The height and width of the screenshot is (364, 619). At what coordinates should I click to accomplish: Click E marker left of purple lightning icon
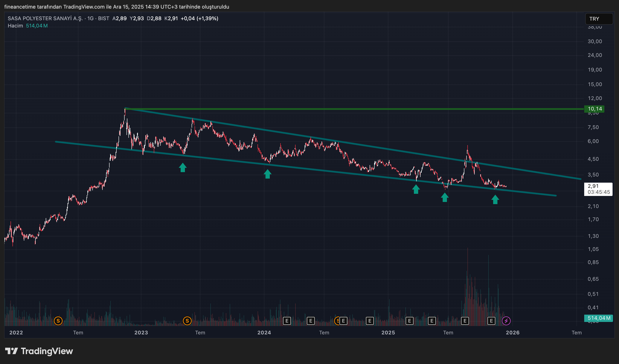(x=491, y=321)
